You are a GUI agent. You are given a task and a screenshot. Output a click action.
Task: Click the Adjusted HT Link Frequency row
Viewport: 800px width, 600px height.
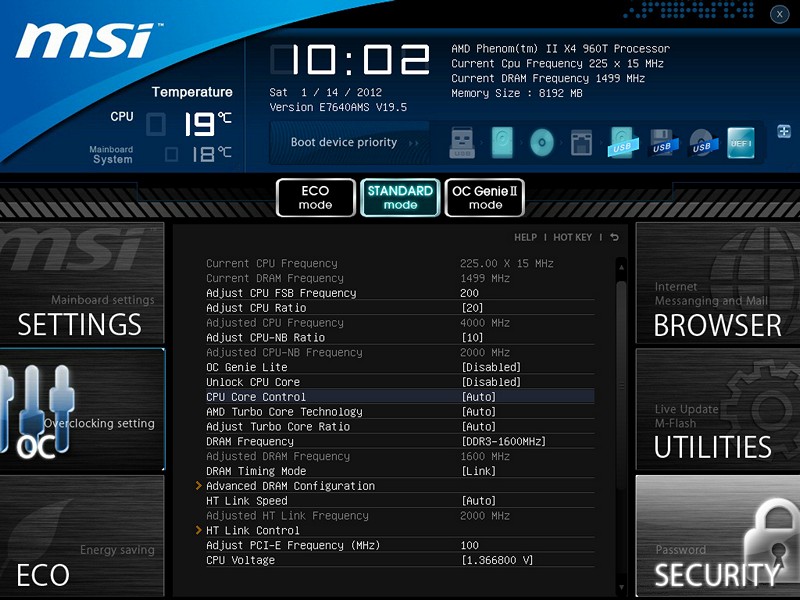[x=399, y=515]
